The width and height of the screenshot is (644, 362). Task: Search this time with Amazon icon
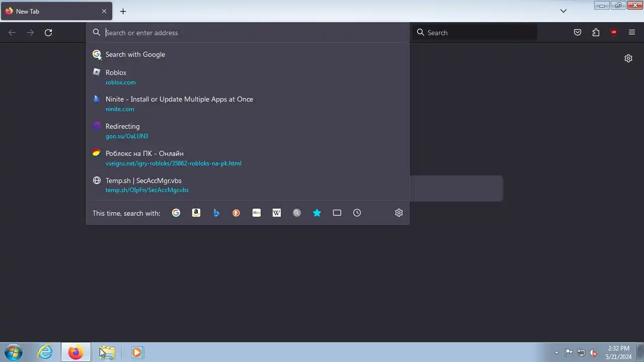196,213
